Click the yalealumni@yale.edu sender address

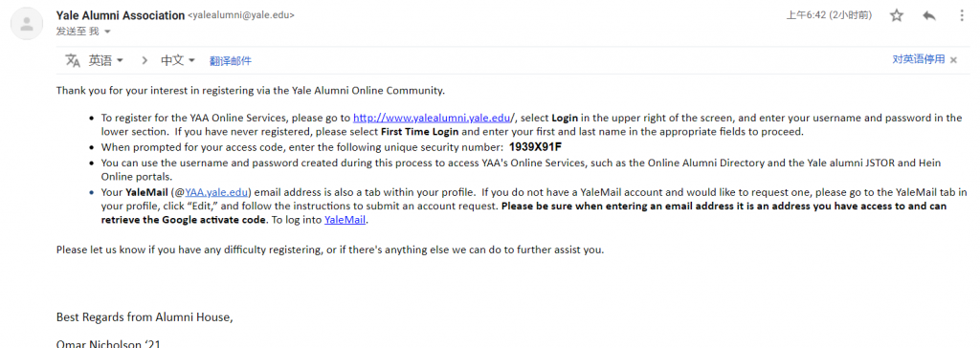(240, 15)
